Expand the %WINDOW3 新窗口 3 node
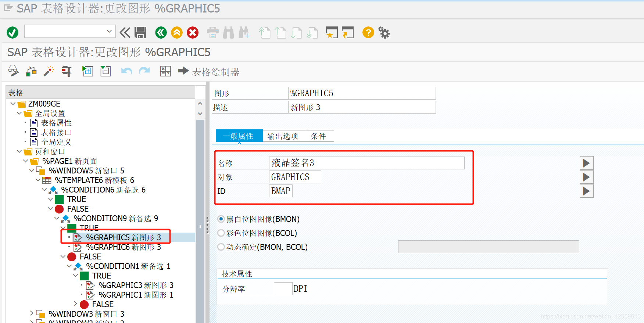This screenshot has width=644, height=323. [32, 313]
